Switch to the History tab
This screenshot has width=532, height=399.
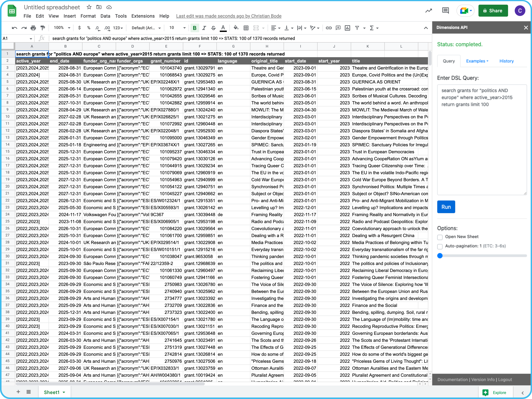click(x=506, y=61)
